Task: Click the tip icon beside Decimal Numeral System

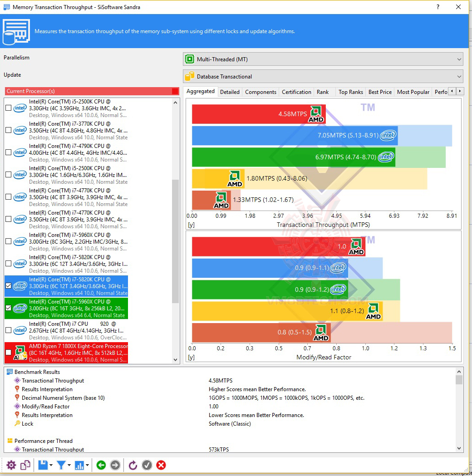Action: (17, 397)
